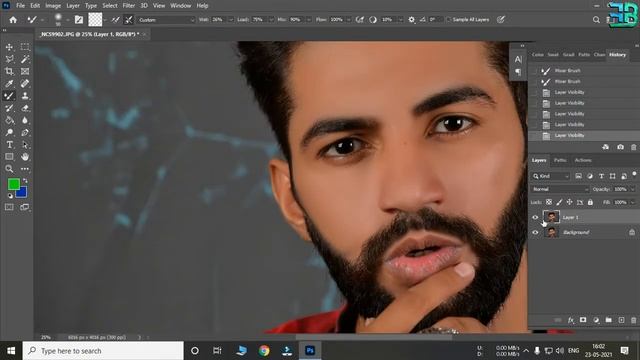The height and width of the screenshot is (360, 640).
Task: Open the Custom brush combination dropdown
Action: (x=167, y=20)
